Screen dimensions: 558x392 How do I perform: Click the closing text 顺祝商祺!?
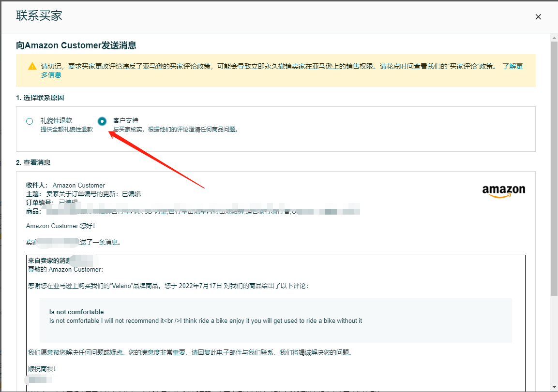click(42, 369)
